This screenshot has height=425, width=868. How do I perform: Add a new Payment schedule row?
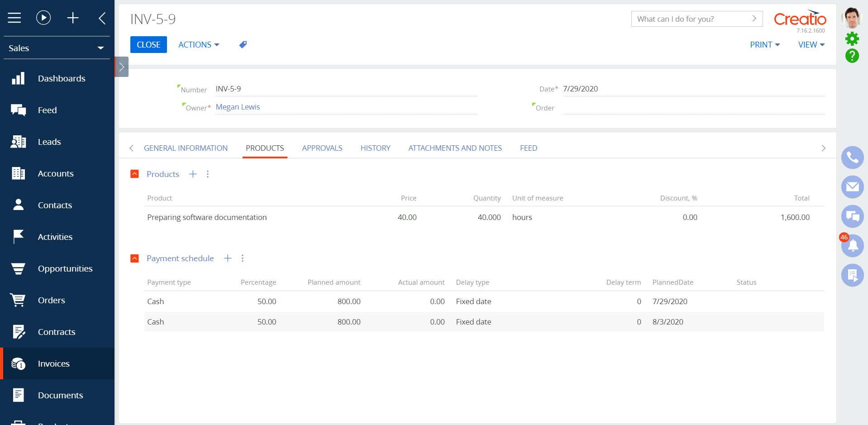pyautogui.click(x=228, y=258)
